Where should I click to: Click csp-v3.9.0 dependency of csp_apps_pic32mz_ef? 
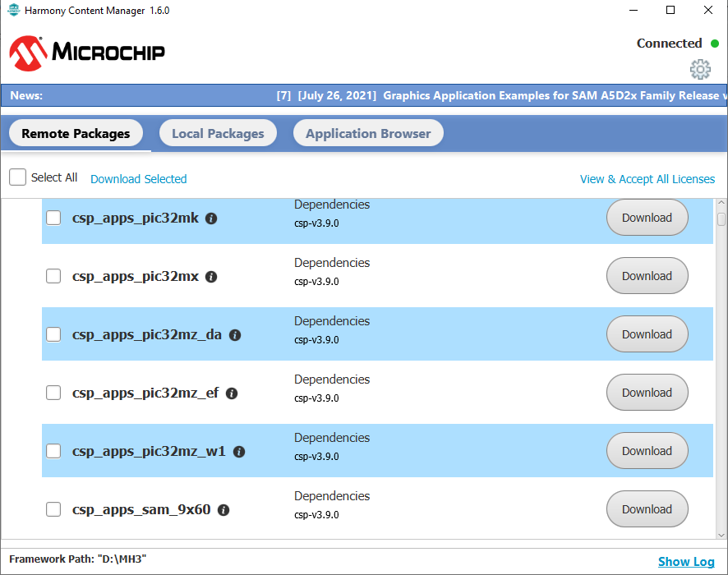tap(316, 398)
